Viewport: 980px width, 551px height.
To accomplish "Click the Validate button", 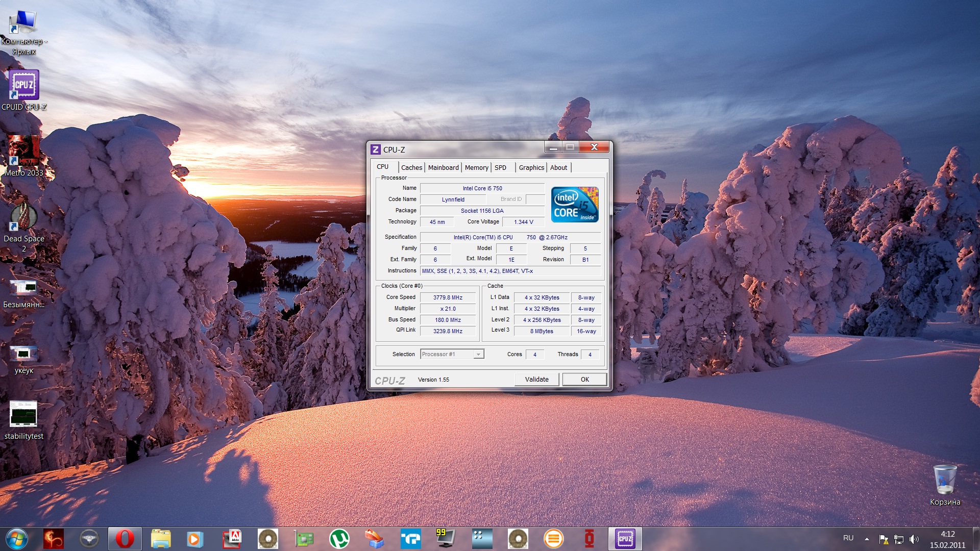I will [x=536, y=379].
